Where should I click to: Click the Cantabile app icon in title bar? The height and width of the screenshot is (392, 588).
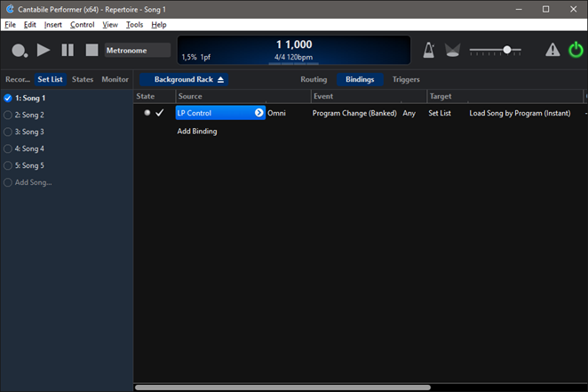pyautogui.click(x=10, y=9)
